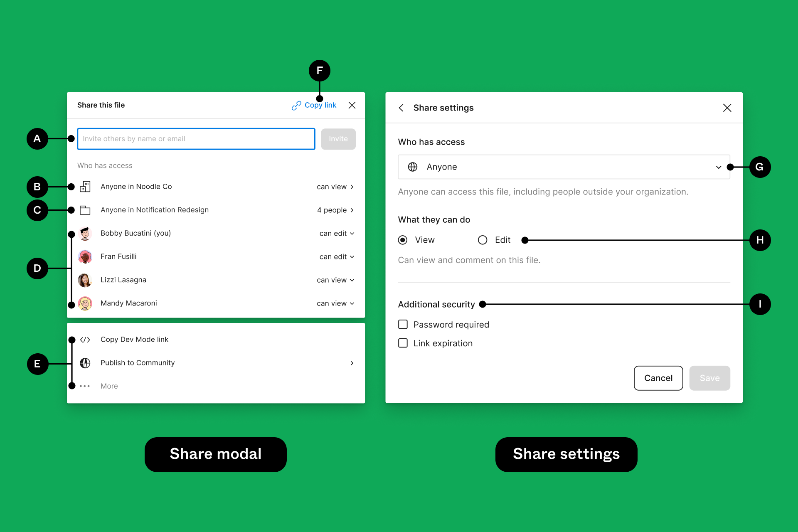Click the Invite button
The height and width of the screenshot is (532, 798).
pyautogui.click(x=338, y=138)
